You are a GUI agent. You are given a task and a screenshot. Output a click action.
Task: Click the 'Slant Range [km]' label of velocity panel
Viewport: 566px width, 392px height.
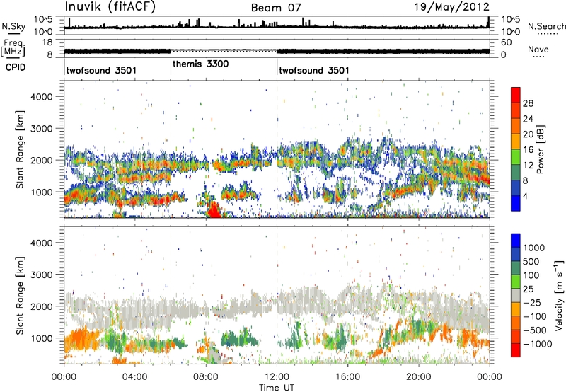pos(20,296)
